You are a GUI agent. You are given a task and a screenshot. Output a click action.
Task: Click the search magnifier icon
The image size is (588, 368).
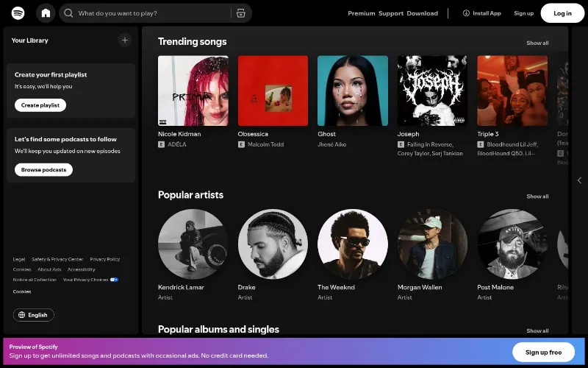pyautogui.click(x=68, y=13)
